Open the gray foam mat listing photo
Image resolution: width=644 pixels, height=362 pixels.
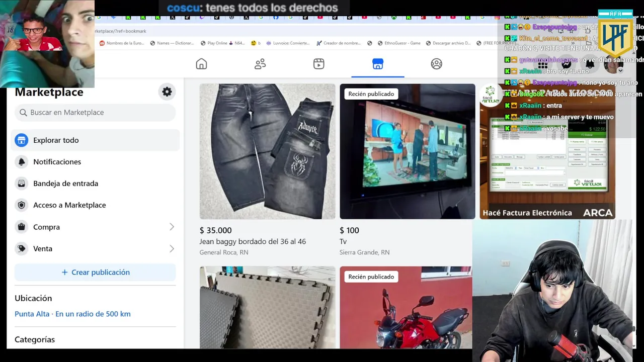[x=267, y=307]
